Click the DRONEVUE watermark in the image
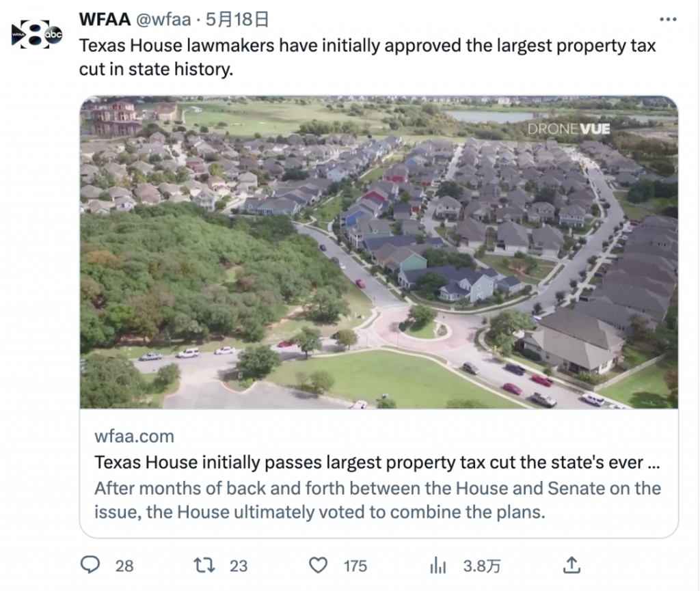The image size is (700, 591). coord(569,129)
